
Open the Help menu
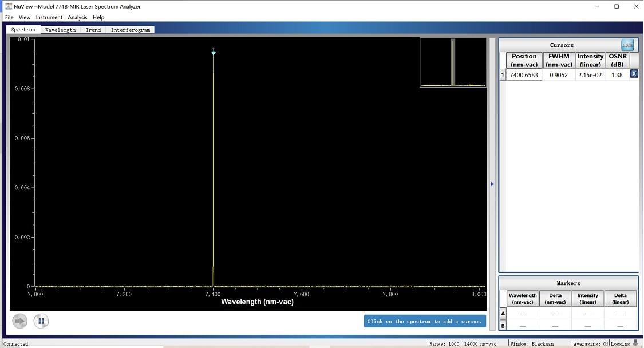point(98,17)
